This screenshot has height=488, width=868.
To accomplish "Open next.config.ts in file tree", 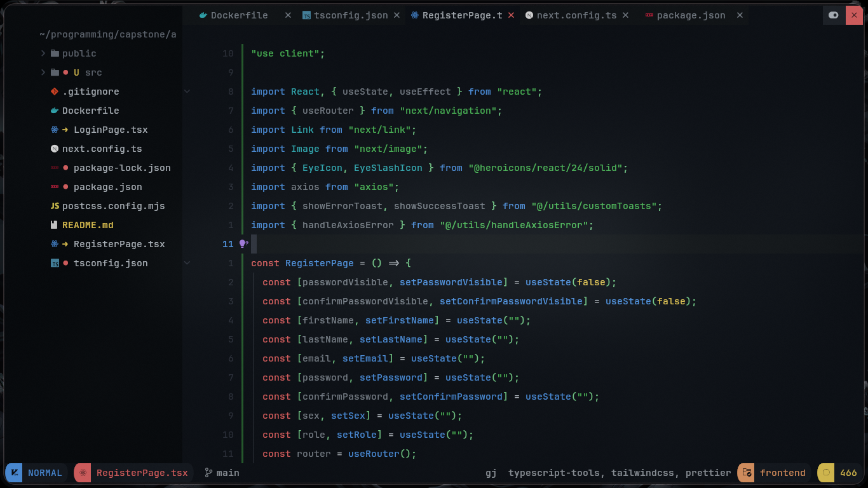I will point(102,149).
